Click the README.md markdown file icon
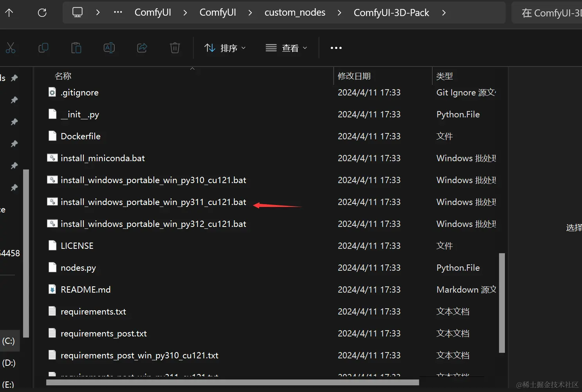This screenshot has width=582, height=392. pyautogui.click(x=52, y=289)
